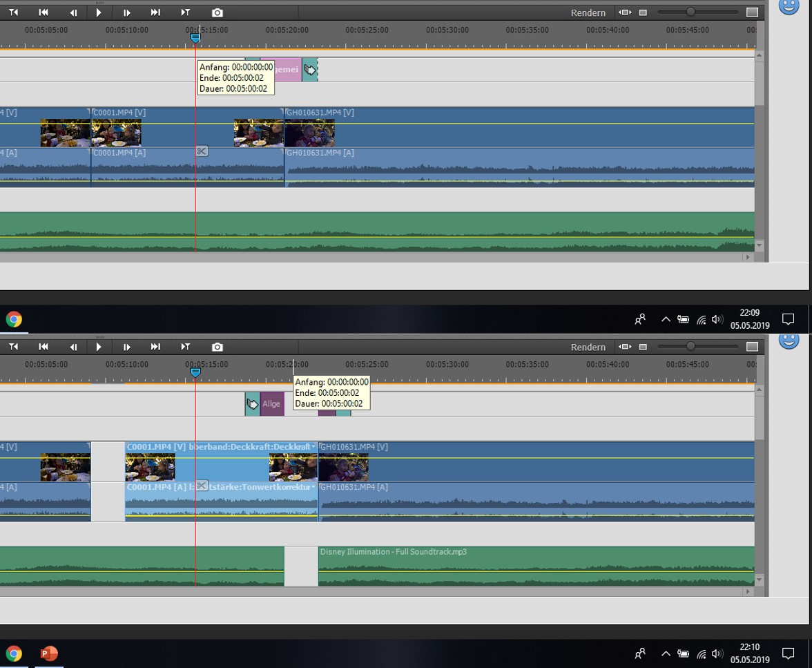Click the scroll-down arrow of the lower timeline
Screen dimensions: 812x668
760,580
